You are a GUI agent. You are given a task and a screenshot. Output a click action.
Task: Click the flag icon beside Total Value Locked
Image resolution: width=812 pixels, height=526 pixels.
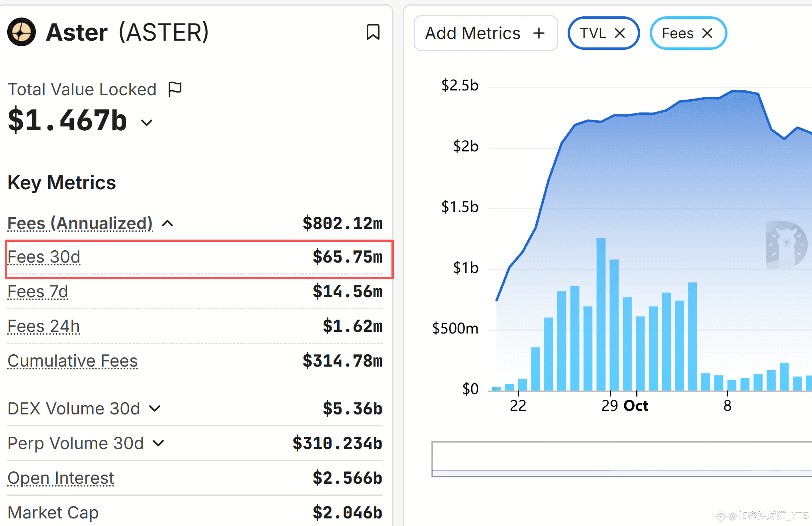(175, 89)
